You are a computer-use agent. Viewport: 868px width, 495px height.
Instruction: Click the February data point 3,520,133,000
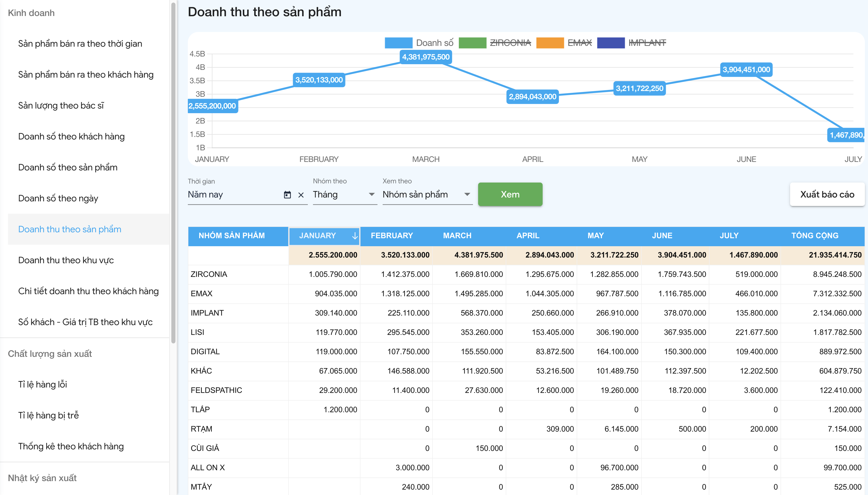coord(319,80)
